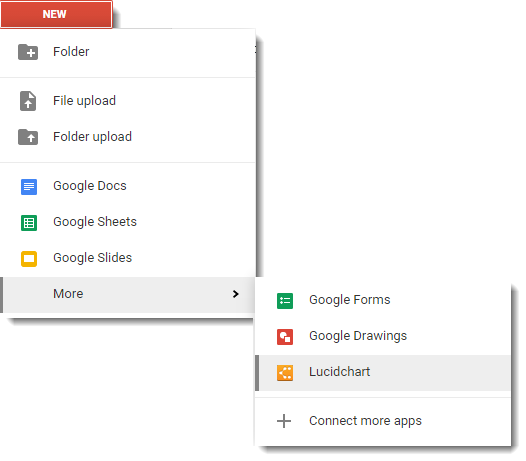This screenshot has width=526, height=461.
Task: Open Connect more apps link
Action: click(x=365, y=421)
